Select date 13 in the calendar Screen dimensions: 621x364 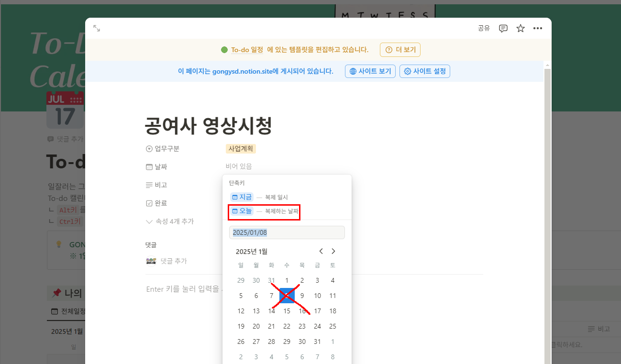tap(256, 311)
